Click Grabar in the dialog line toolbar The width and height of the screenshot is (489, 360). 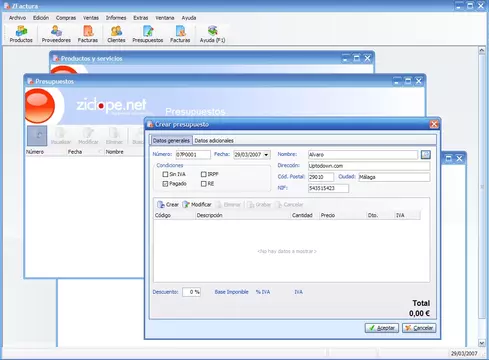click(259, 204)
